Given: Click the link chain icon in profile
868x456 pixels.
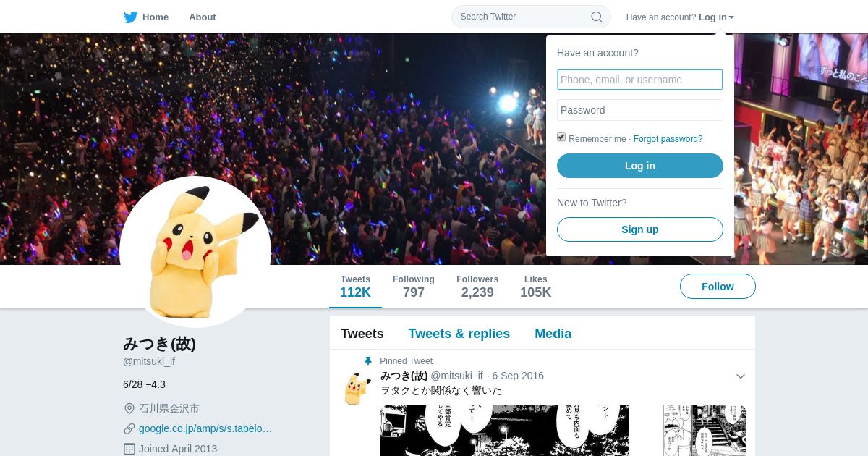Looking at the screenshot, I should (x=129, y=428).
